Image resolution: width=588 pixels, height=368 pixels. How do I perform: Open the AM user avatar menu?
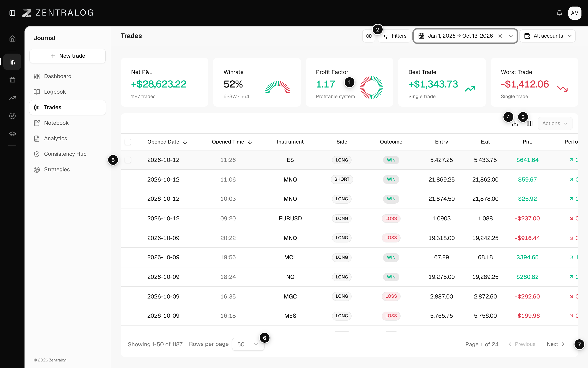(x=575, y=13)
